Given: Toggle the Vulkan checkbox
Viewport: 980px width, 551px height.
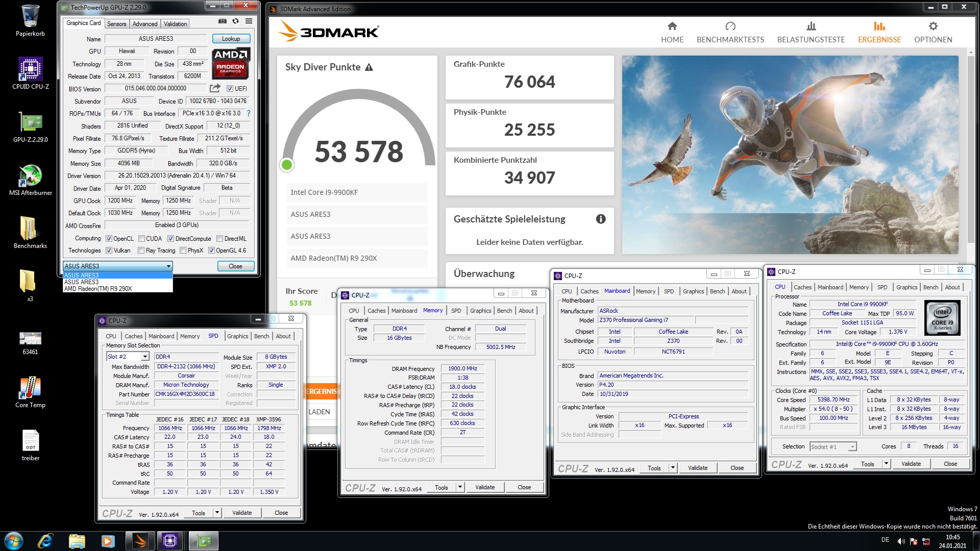Looking at the screenshot, I should pyautogui.click(x=109, y=251).
